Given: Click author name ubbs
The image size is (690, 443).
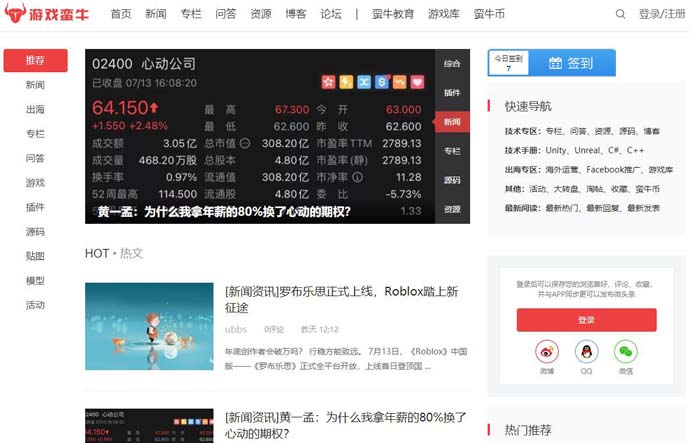Looking at the screenshot, I should pyautogui.click(x=236, y=329).
